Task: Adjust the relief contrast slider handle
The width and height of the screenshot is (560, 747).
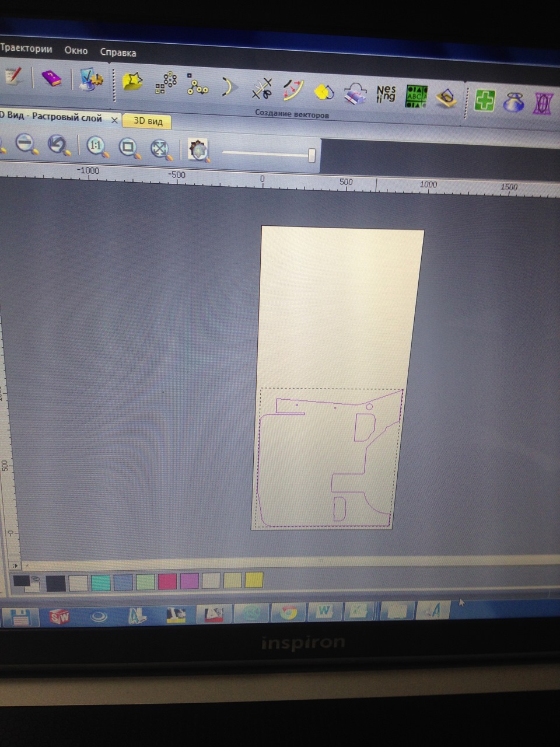Action: (311, 155)
